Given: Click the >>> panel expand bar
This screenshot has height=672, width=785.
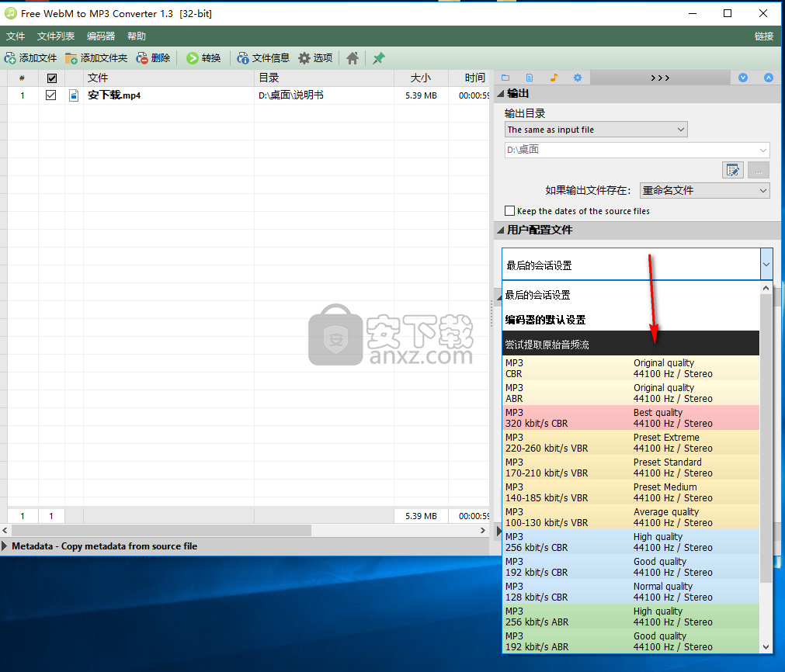Looking at the screenshot, I should [x=660, y=78].
